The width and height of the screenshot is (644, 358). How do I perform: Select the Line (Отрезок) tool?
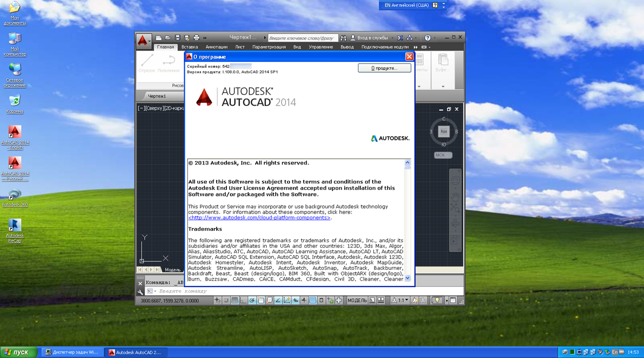[x=147, y=63]
